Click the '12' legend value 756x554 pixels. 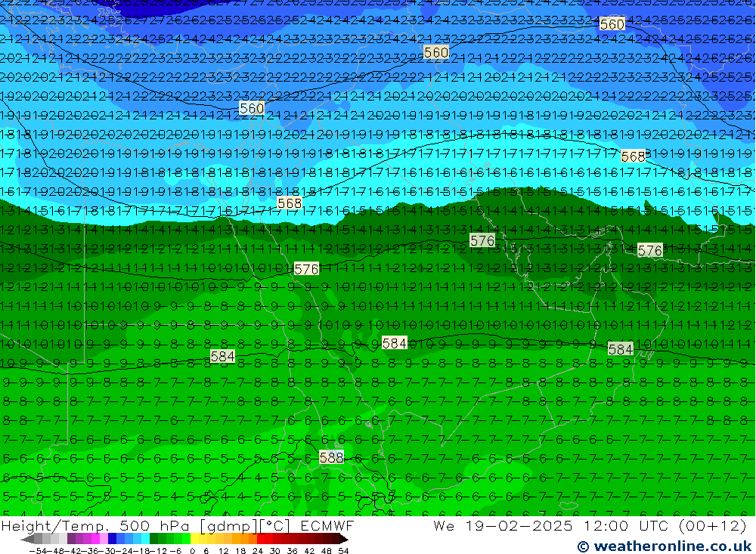224,551
